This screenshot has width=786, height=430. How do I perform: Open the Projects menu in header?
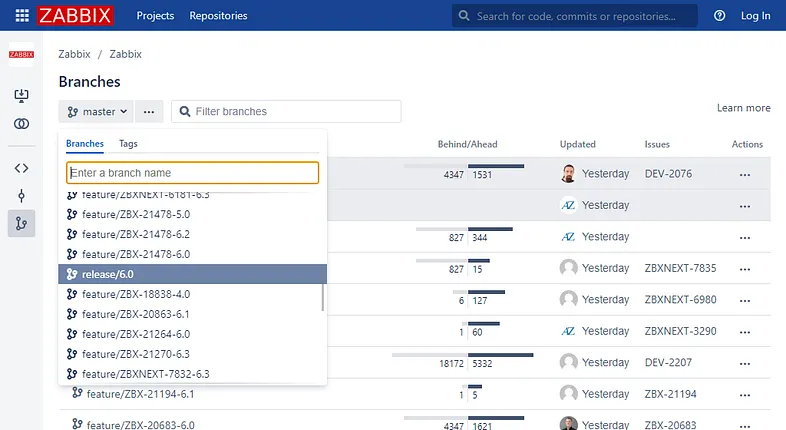tap(155, 16)
